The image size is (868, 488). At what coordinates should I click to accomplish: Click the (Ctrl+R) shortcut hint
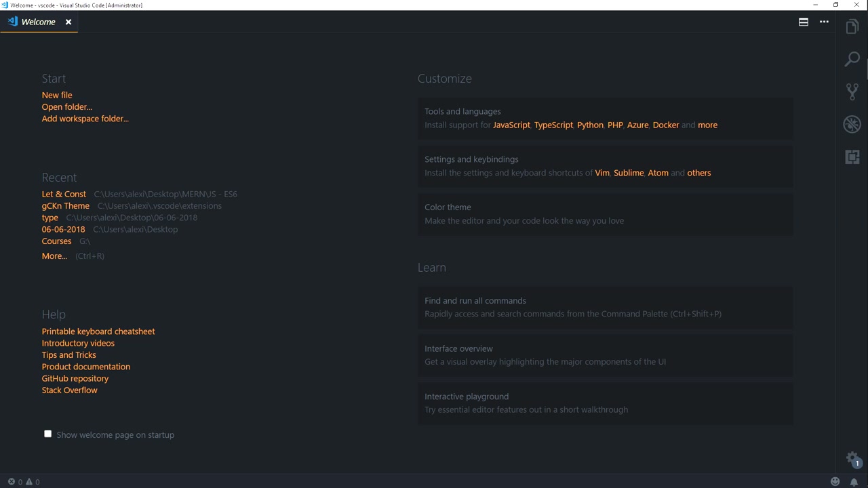[x=90, y=256]
